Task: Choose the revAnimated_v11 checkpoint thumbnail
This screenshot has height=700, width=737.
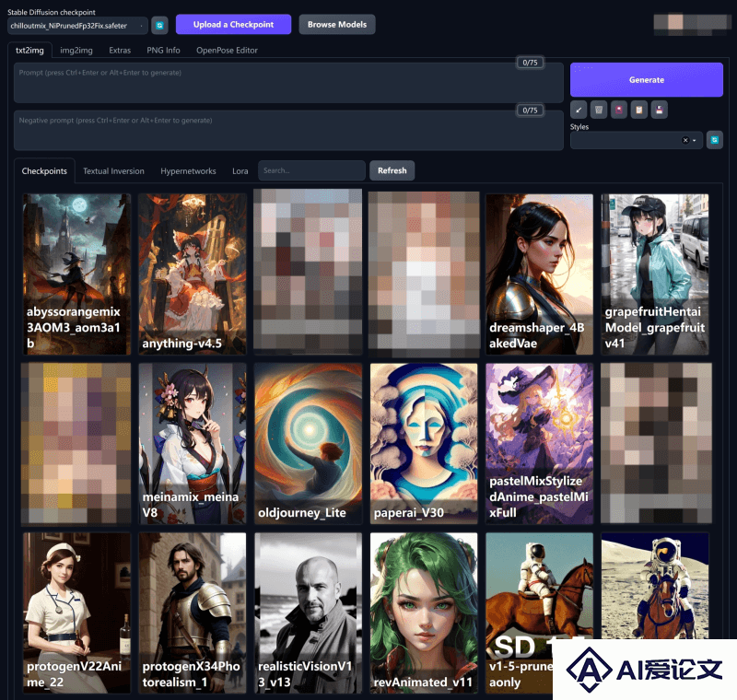Action: [x=424, y=612]
